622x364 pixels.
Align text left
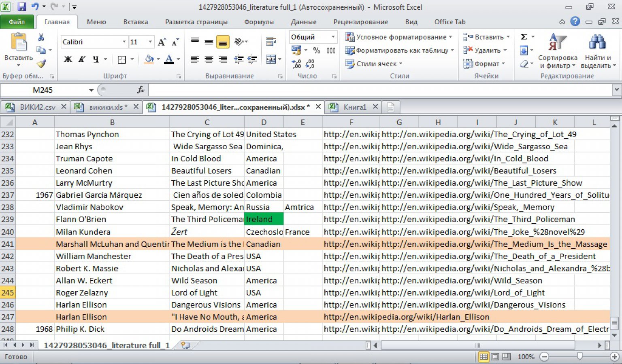pyautogui.click(x=195, y=59)
